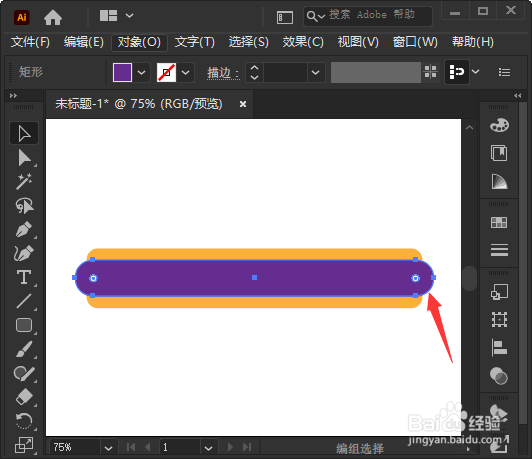The image size is (532, 459).
Task: Select the Paintbrush tool
Action: point(24,349)
